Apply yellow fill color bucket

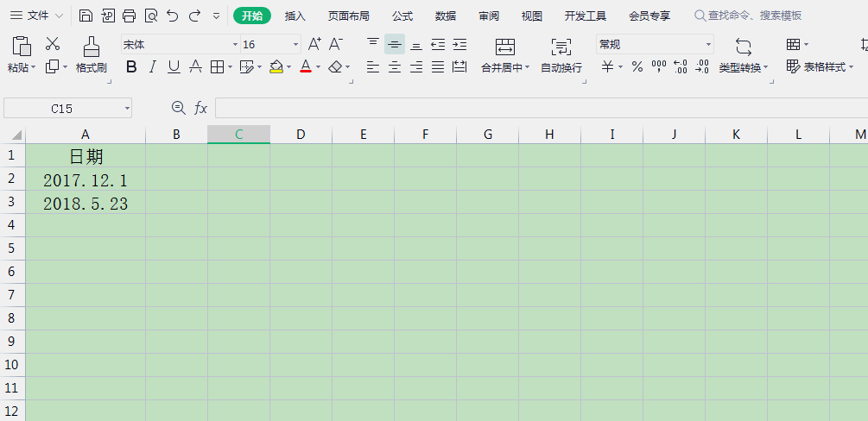276,67
